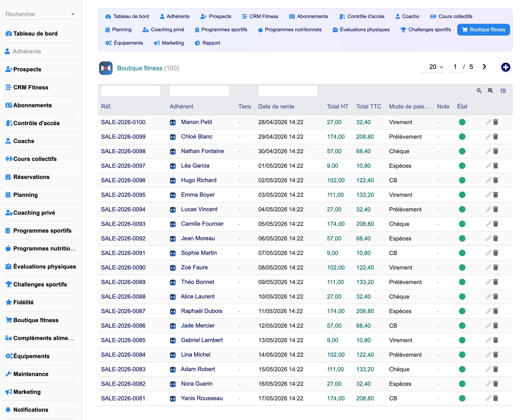
Task: Click the add new sale plus icon
Action: [506, 67]
